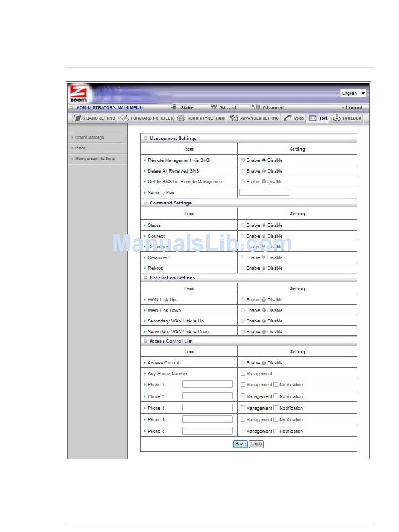This screenshot has width=399, height=532.
Task: Enable WAN Link Up notification
Action: coord(243,300)
